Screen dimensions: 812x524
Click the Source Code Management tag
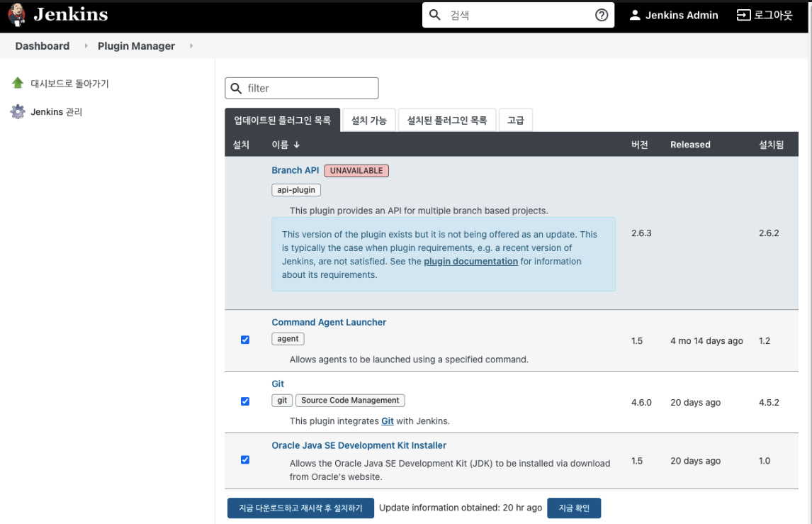click(x=350, y=400)
